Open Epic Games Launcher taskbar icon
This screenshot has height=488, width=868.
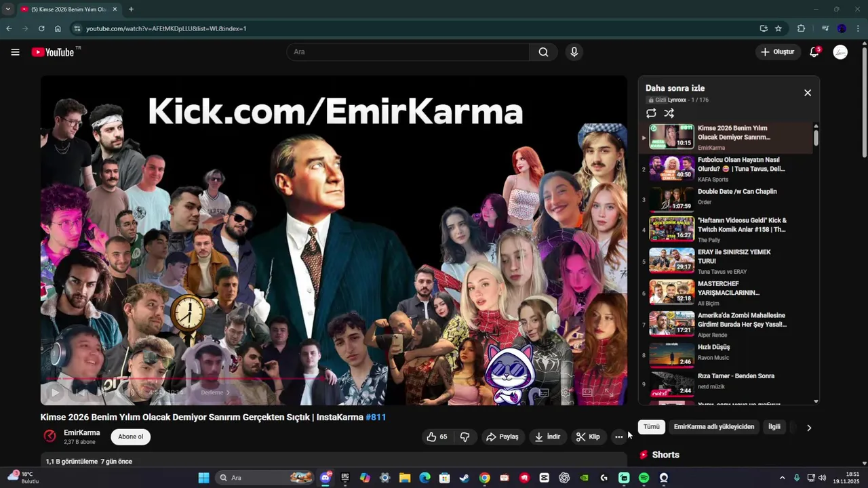345,478
